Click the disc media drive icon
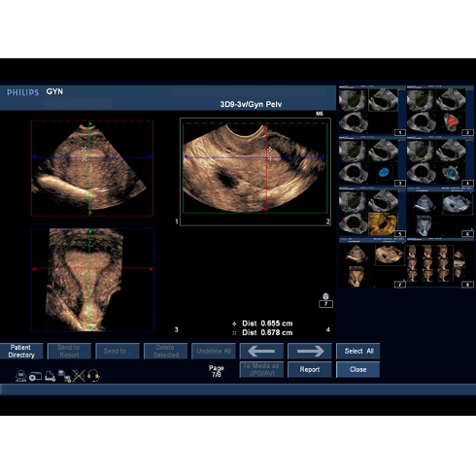476x476 pixels. 35,376
